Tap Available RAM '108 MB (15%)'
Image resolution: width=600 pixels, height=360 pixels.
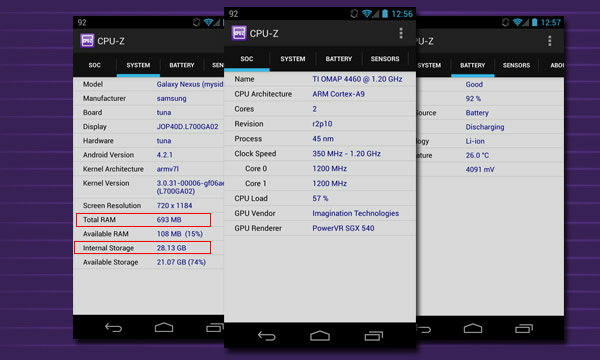pos(180,234)
